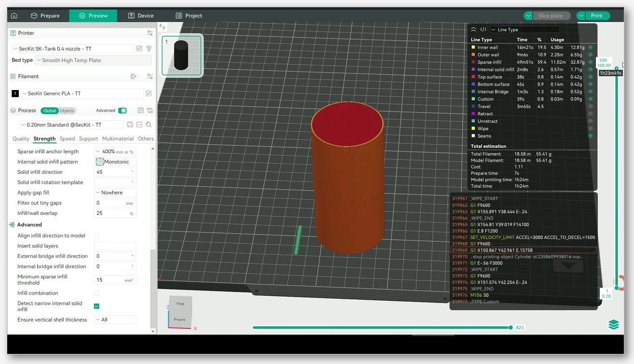
Task: Hide Inner wall lines in preview
Action: (590, 47)
